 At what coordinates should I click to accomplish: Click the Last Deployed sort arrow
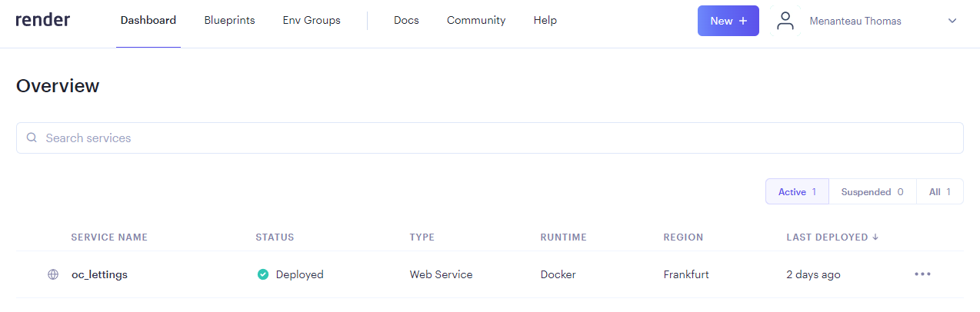[x=875, y=237]
